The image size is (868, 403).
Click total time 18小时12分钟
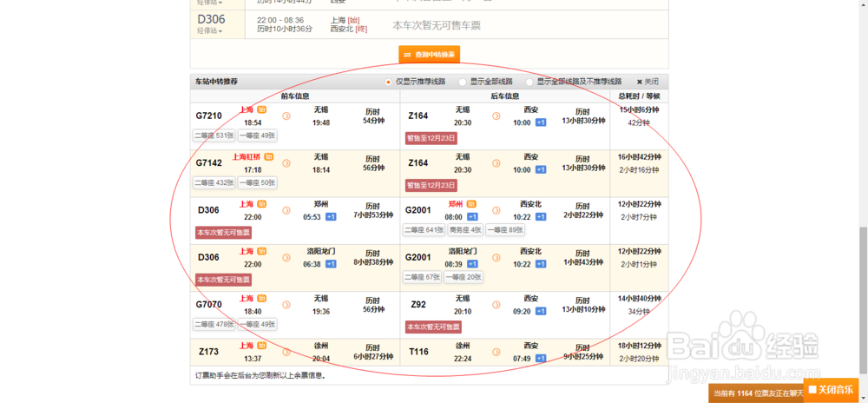pos(639,345)
